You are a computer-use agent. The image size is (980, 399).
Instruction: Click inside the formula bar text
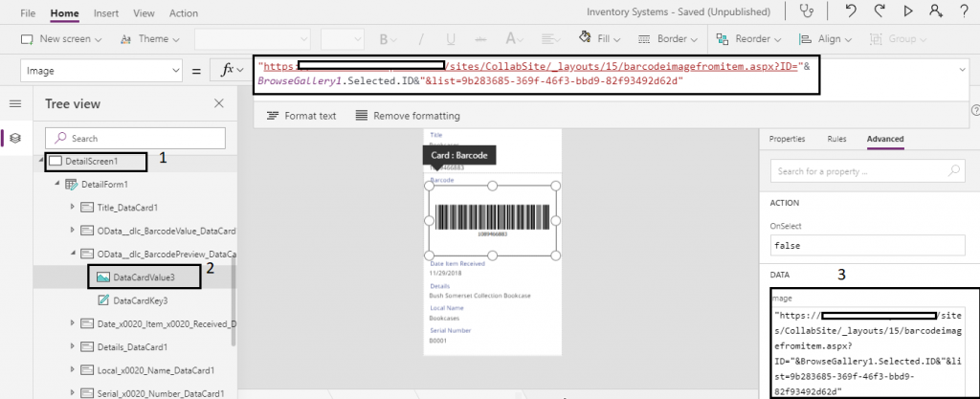pos(536,76)
